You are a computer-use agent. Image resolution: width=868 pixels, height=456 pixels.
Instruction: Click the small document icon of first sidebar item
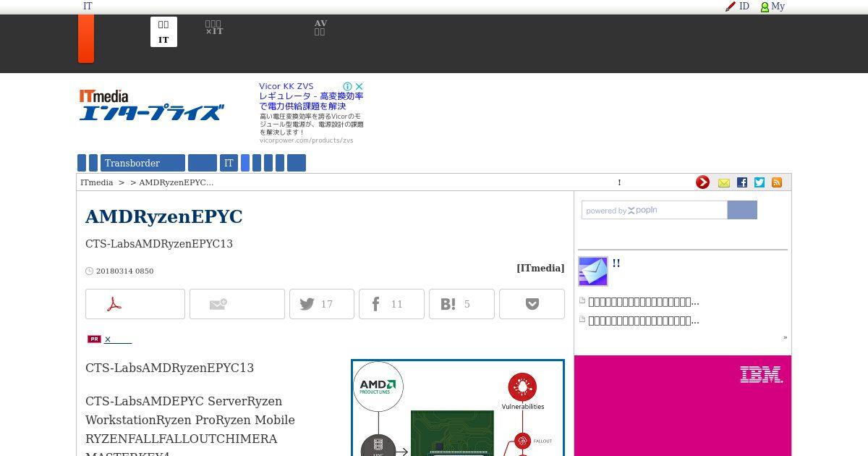click(x=582, y=301)
